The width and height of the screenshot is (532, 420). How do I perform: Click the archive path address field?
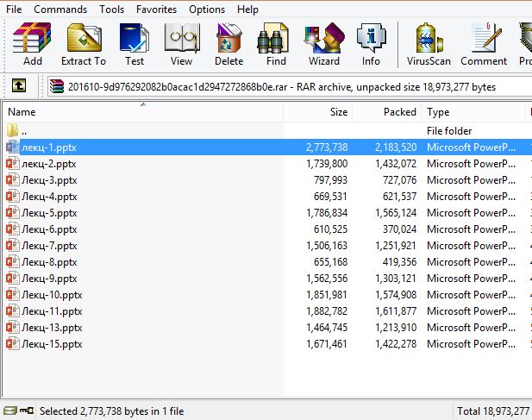coord(290,87)
